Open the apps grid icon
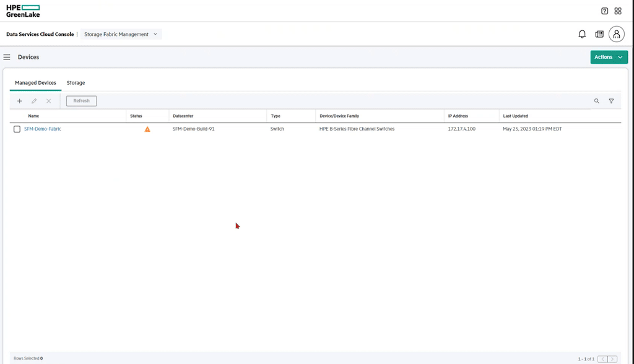The image size is (634, 364). coord(618,11)
